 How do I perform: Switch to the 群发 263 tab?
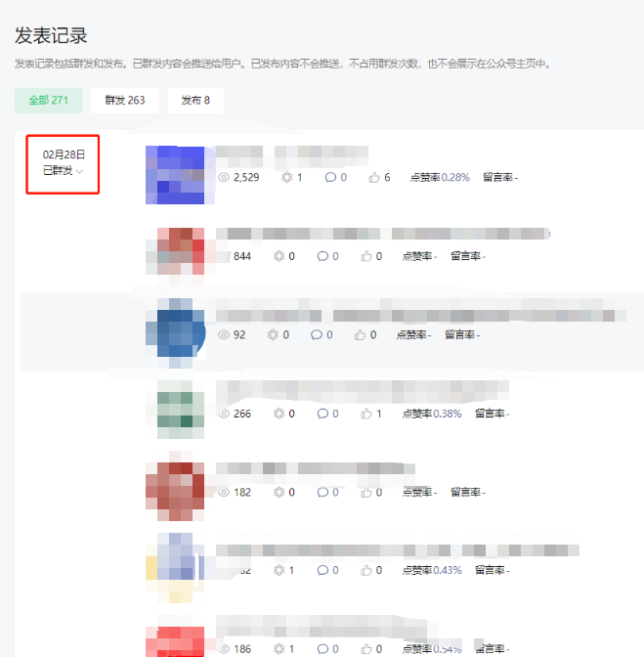point(125,100)
